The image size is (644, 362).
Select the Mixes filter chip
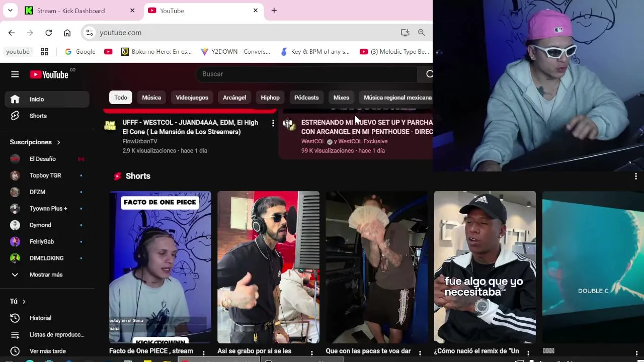pyautogui.click(x=341, y=98)
